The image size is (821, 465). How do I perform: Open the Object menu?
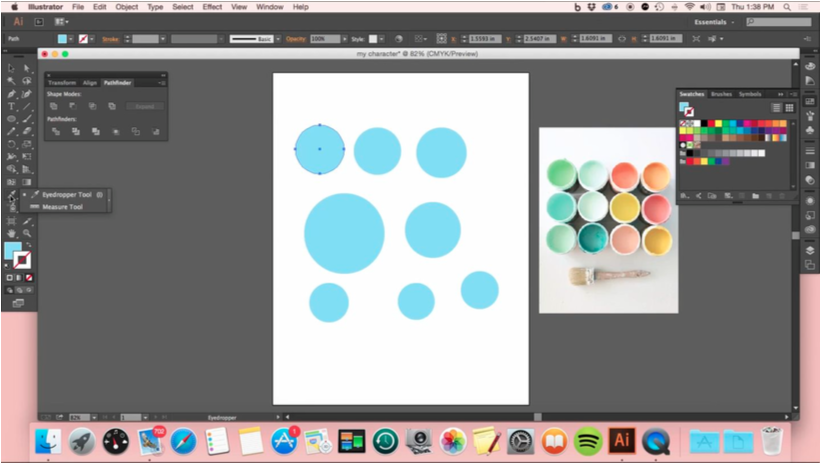(127, 7)
